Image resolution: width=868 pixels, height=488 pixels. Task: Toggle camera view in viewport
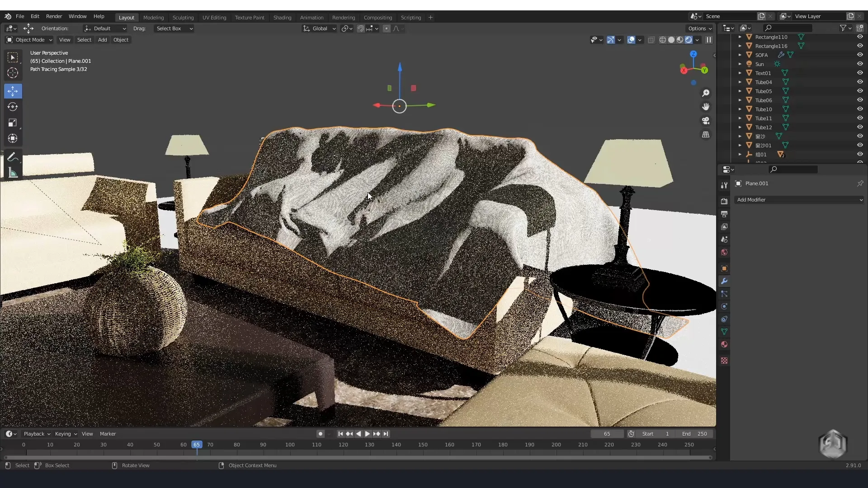point(706,121)
